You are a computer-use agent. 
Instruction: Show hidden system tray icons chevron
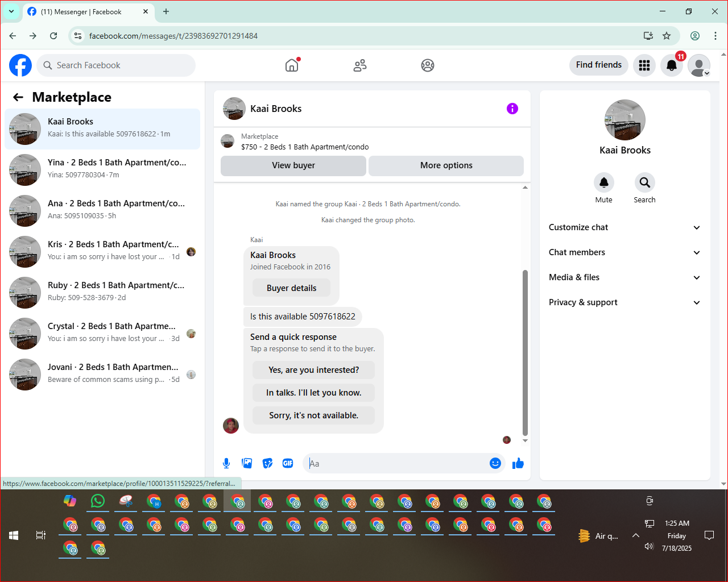636,535
